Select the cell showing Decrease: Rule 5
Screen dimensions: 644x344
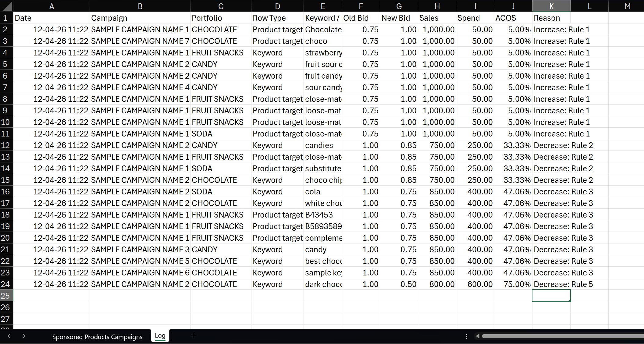pyautogui.click(x=563, y=284)
